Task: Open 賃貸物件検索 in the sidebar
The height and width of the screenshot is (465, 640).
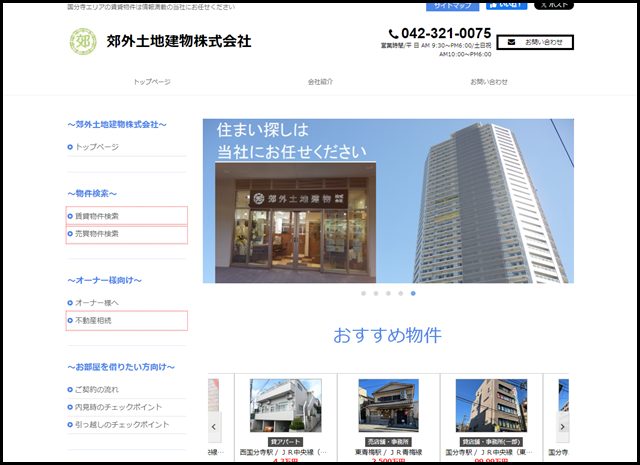Action: tap(127, 216)
